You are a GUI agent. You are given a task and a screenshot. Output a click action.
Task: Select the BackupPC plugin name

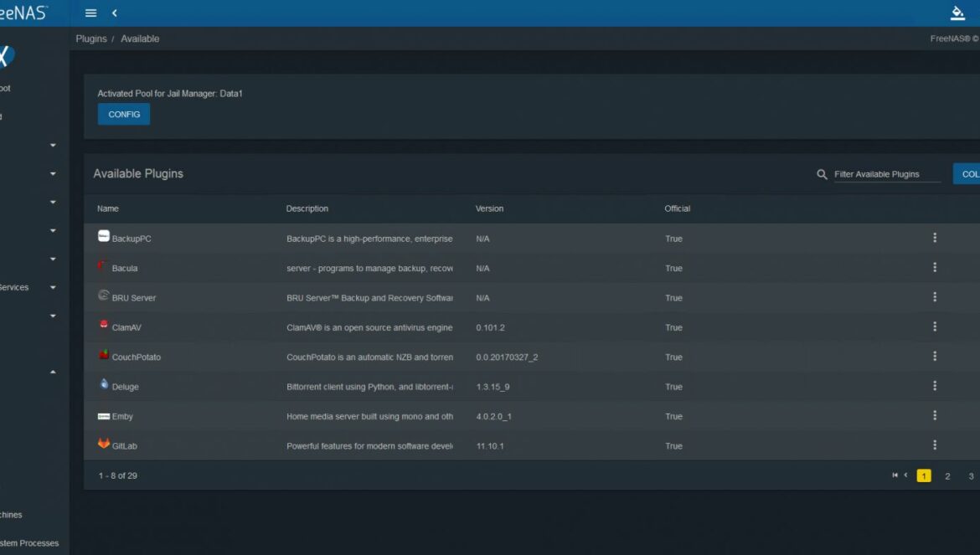pos(132,239)
